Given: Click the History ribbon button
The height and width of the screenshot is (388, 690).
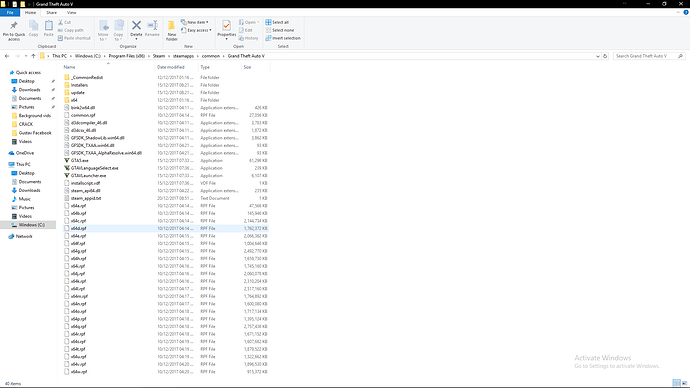Looking at the screenshot, I should pos(249,38).
